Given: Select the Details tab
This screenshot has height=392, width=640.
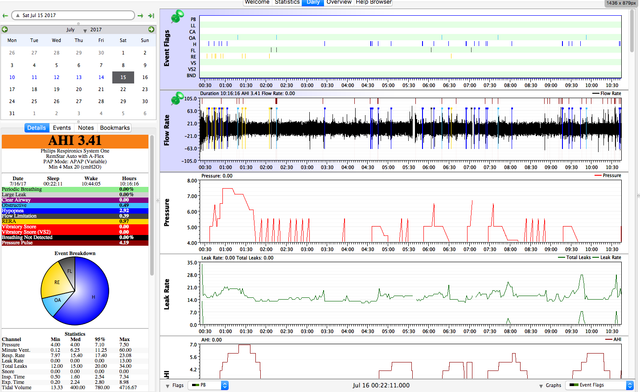Looking at the screenshot, I should (36, 128).
